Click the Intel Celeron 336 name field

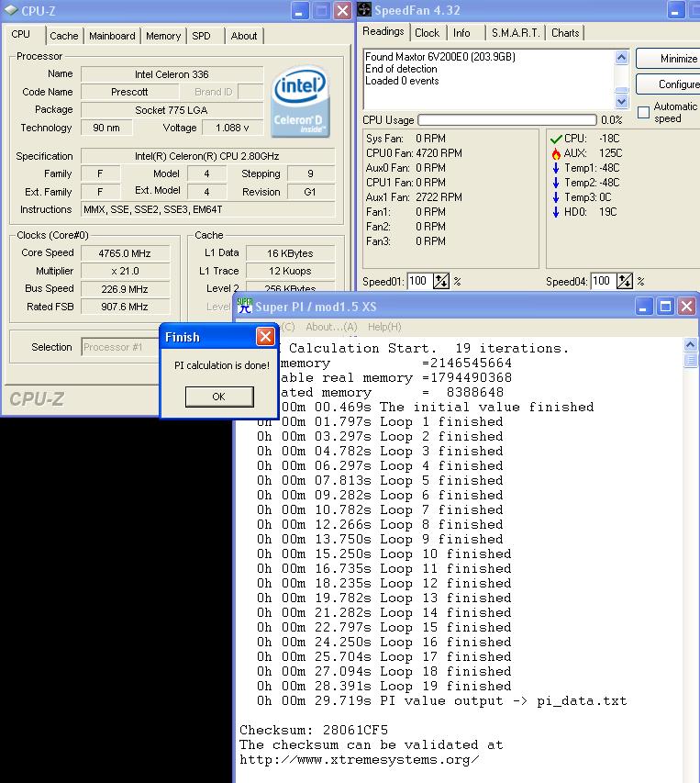(x=172, y=74)
